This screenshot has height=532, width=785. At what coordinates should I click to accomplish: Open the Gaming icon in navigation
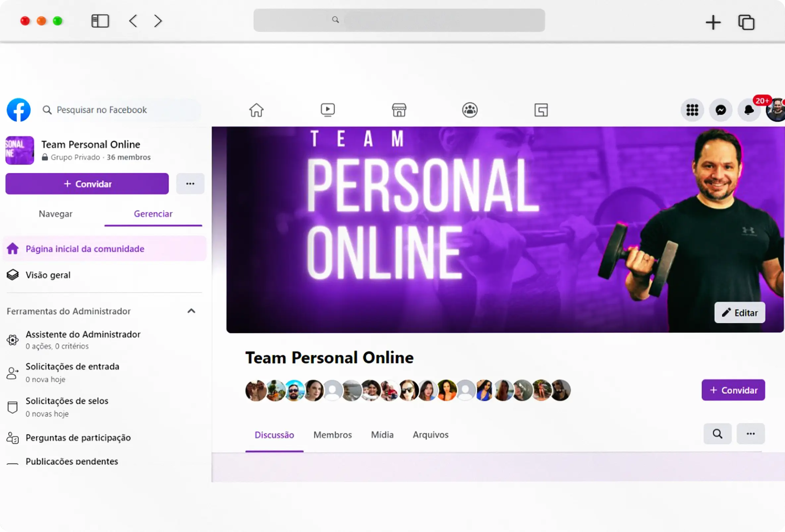click(x=541, y=110)
